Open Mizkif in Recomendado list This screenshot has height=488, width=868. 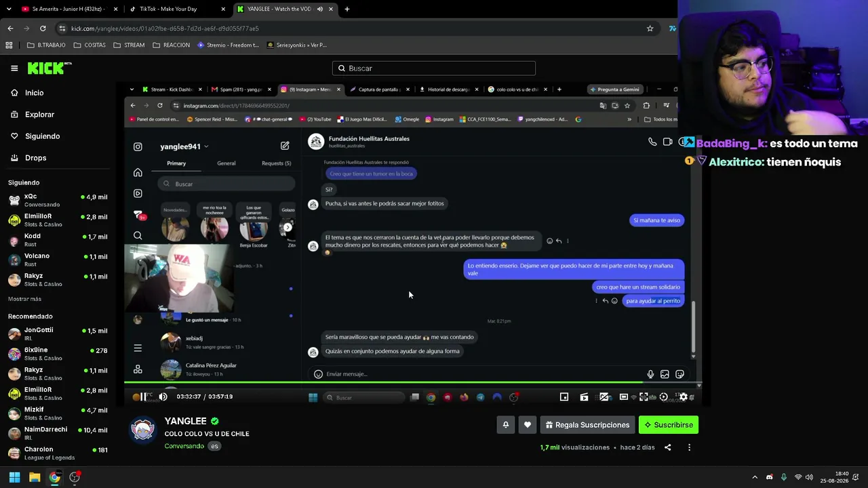(x=58, y=413)
